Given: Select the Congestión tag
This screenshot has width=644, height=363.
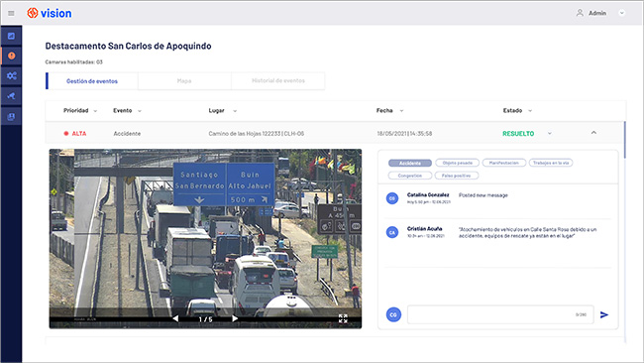Looking at the screenshot, I should tap(410, 176).
